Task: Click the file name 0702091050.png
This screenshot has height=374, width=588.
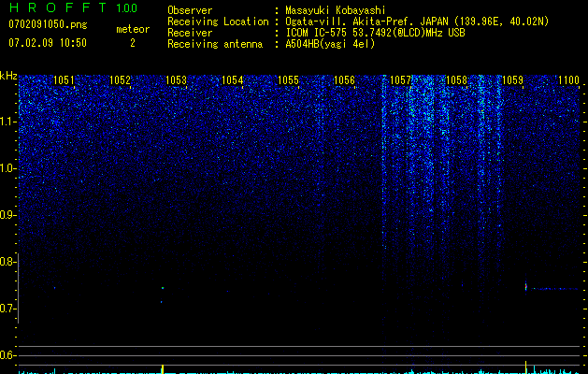Action: coord(48,24)
